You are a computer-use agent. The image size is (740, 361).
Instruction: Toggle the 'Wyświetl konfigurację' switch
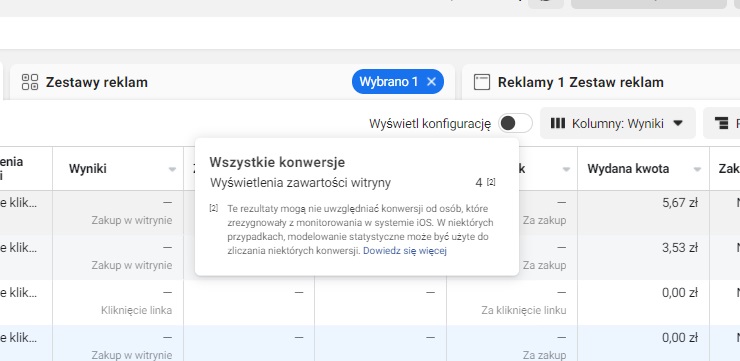point(515,124)
